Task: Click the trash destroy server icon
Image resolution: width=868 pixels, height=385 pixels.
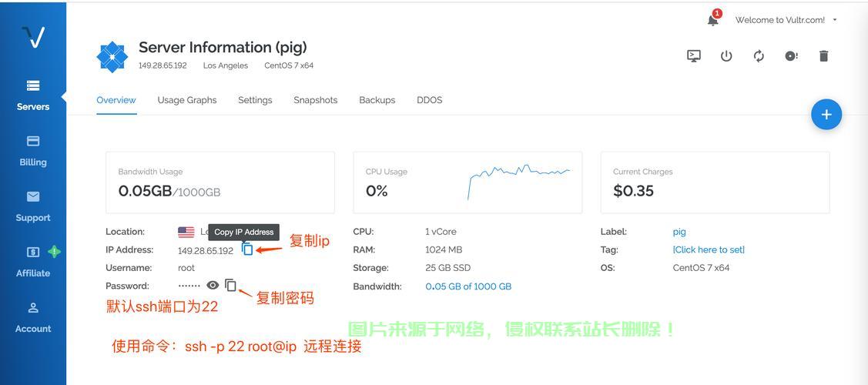Action: pos(824,56)
